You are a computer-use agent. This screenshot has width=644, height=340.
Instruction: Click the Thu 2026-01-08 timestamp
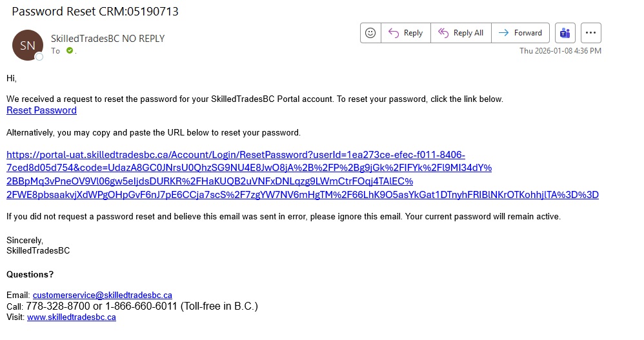(x=560, y=51)
